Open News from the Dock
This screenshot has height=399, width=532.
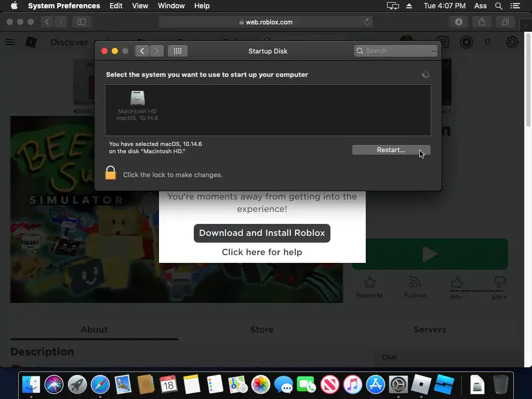click(330, 384)
